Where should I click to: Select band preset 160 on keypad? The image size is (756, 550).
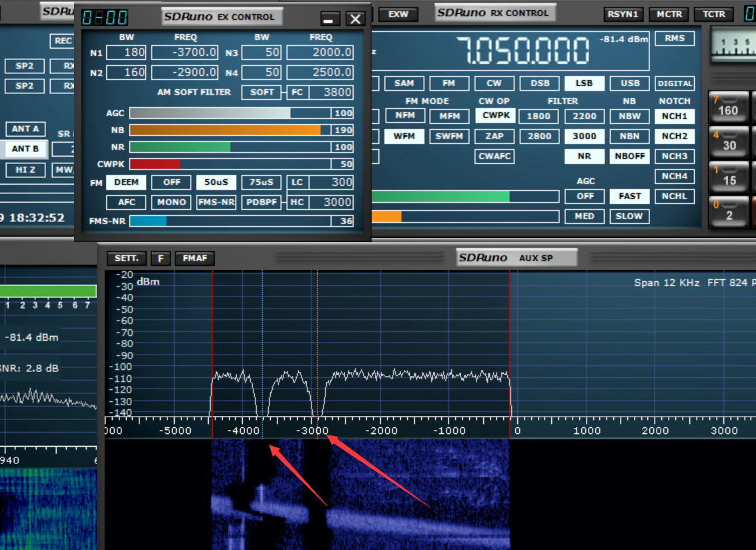click(x=728, y=107)
